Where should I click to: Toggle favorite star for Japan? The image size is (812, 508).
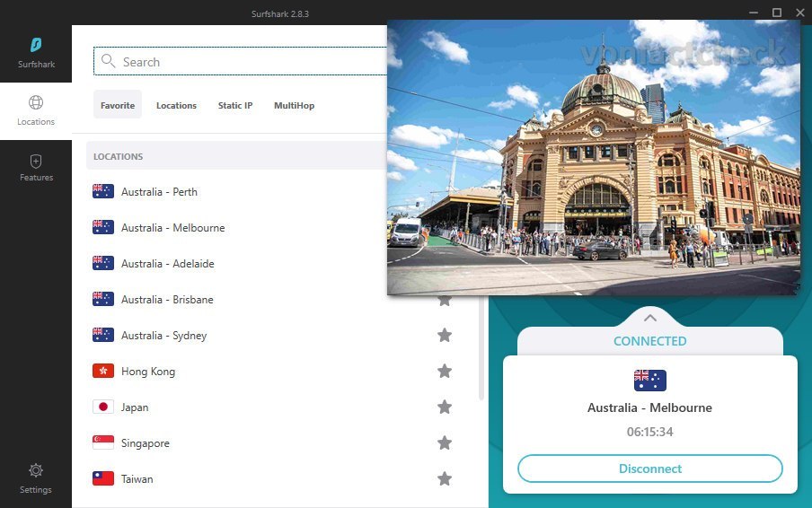click(x=445, y=407)
